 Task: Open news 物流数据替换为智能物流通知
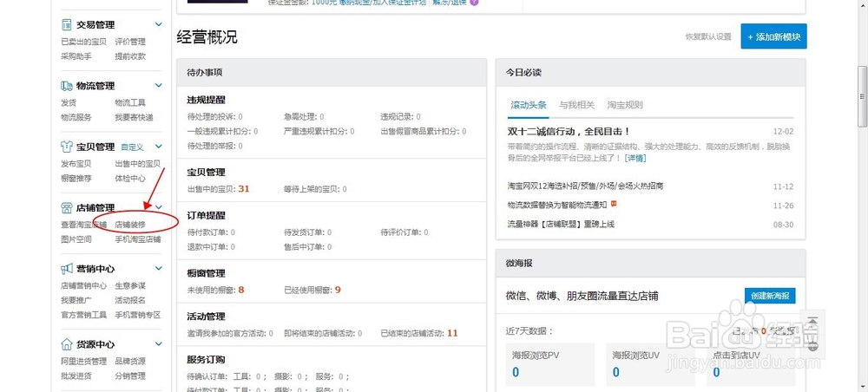558,206
